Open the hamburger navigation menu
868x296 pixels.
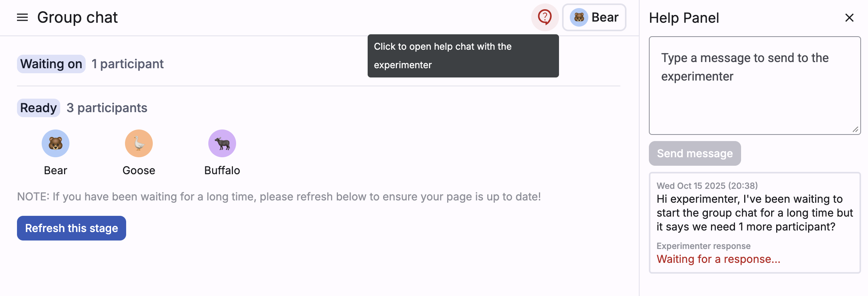coord(23,17)
